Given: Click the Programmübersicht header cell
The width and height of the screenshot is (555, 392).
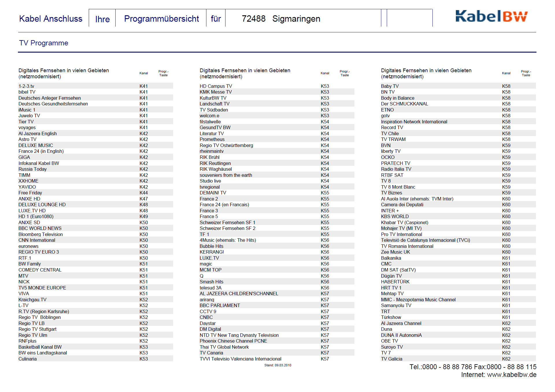Looking at the screenshot, I should point(161,19).
